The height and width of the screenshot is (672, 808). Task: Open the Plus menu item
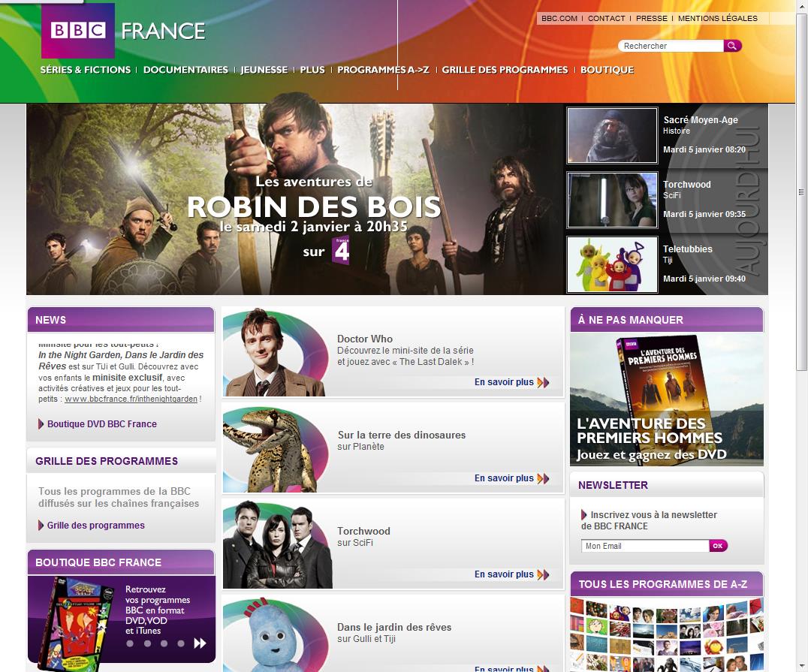(312, 70)
